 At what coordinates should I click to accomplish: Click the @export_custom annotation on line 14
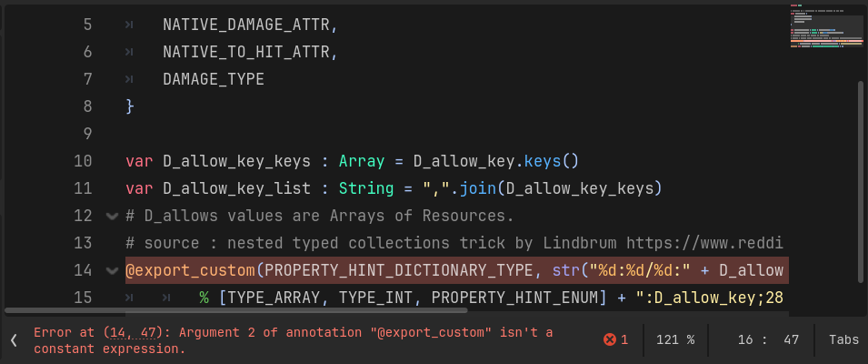coord(190,270)
